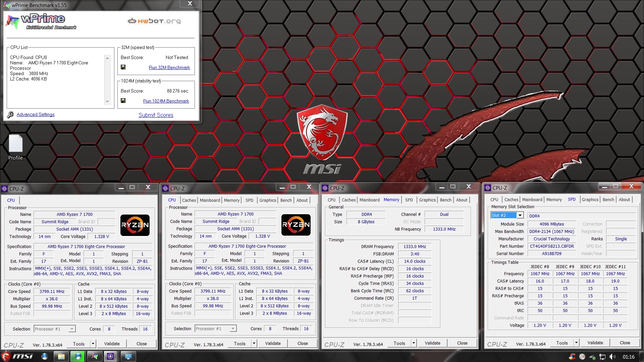Click the CPU List scrollbar down arrow in wPrime
This screenshot has width=644, height=362.
(x=107, y=102)
